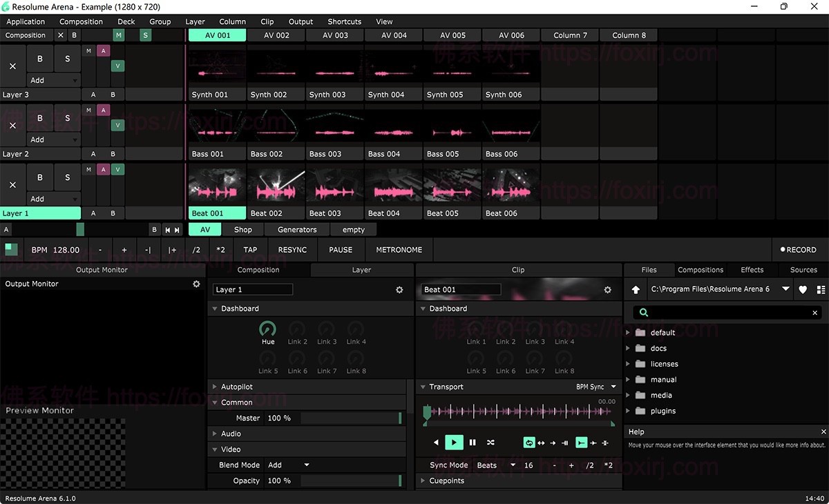
Task: Open the Output menu
Action: click(301, 21)
